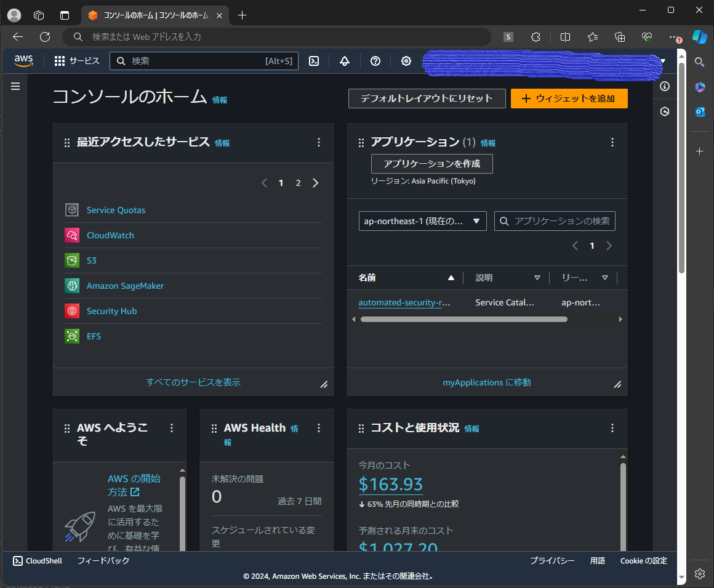
Task: Click the Service Quotas icon
Action: coord(72,210)
